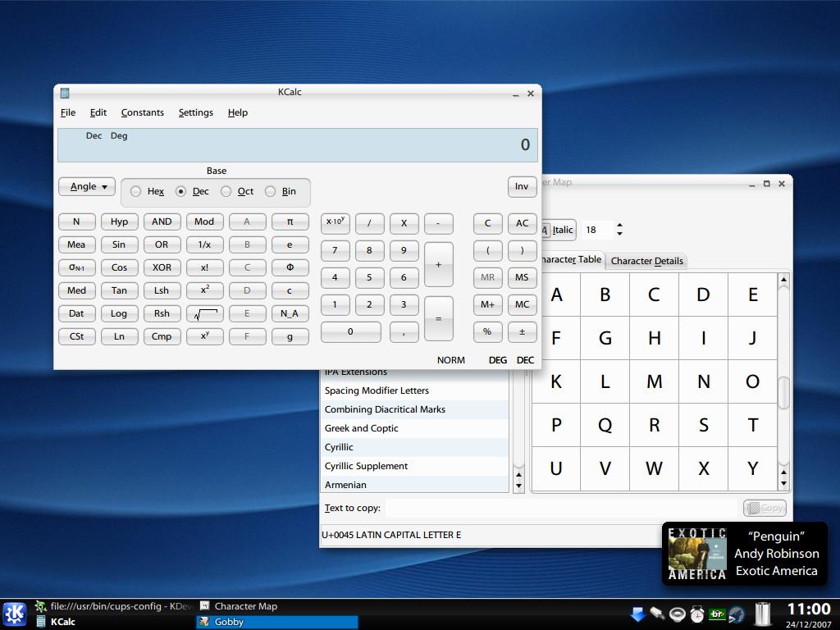Decrease font size with stepper down arrow
The image size is (840, 630).
[x=620, y=234]
